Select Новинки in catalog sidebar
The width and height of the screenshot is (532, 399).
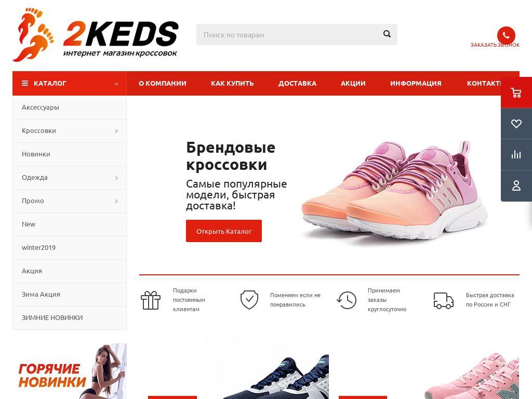[x=70, y=154]
